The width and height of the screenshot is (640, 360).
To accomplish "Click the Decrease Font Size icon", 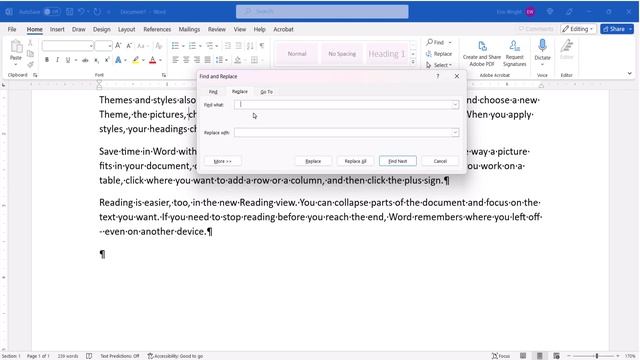I will 129,46.
